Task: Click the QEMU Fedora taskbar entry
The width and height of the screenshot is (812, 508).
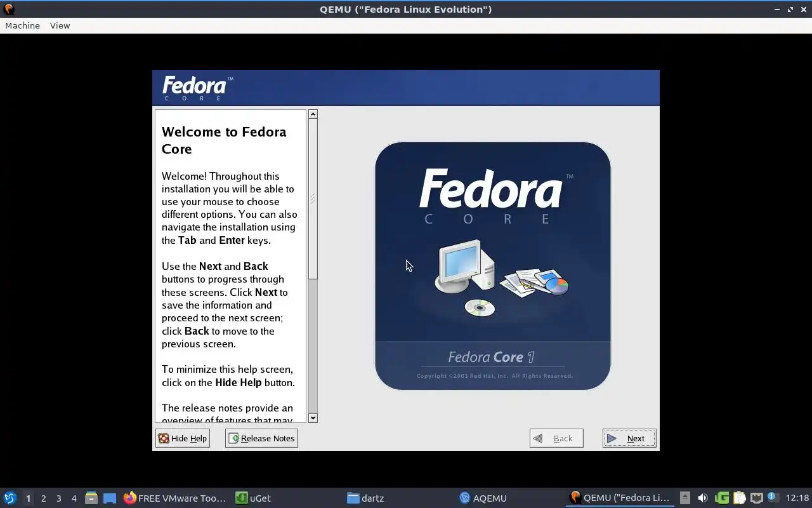Action: point(620,498)
